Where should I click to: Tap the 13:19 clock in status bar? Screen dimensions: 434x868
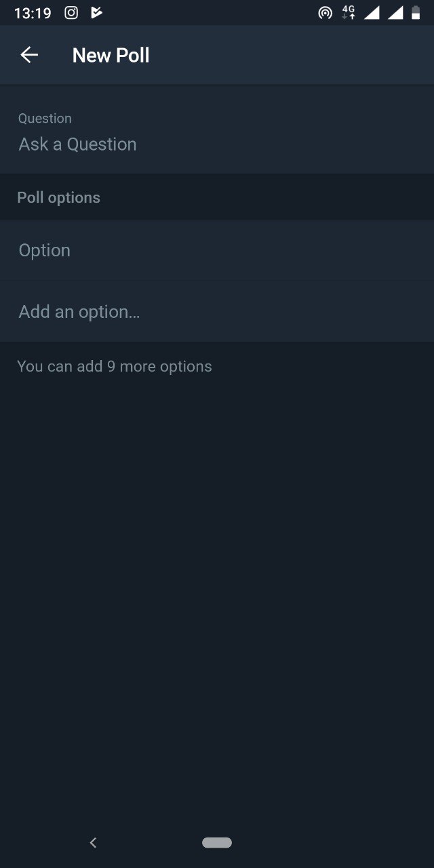(33, 13)
